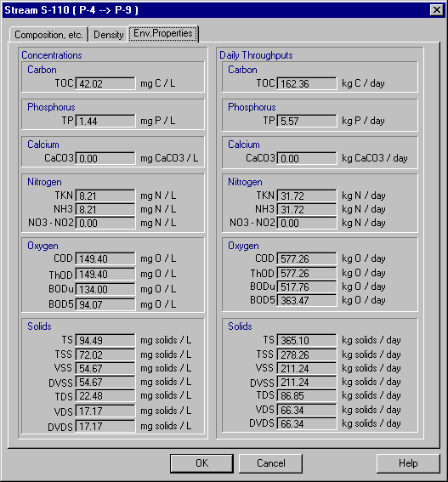Switch to the Composition, etc. tab
The height and width of the screenshot is (482, 448).
[x=49, y=35]
